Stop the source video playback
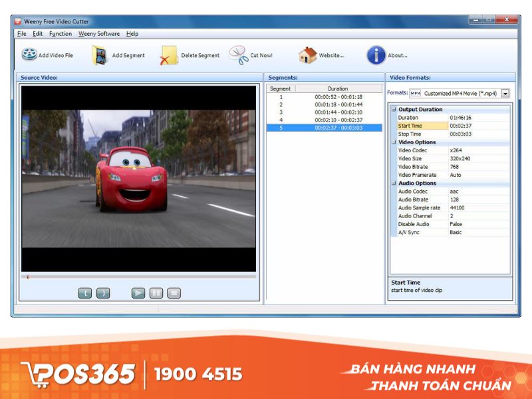The height and width of the screenshot is (399, 532). (x=174, y=293)
